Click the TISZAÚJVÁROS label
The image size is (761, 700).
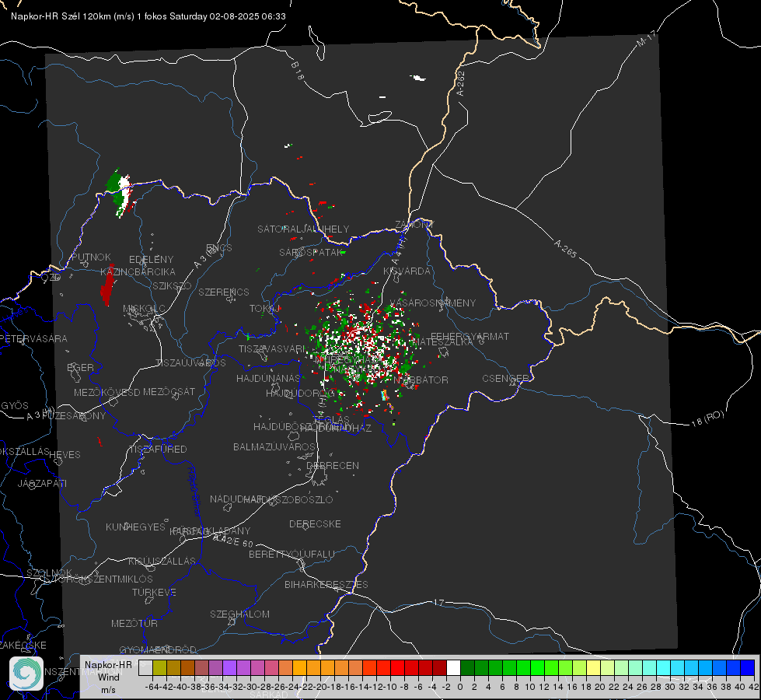pos(190,363)
